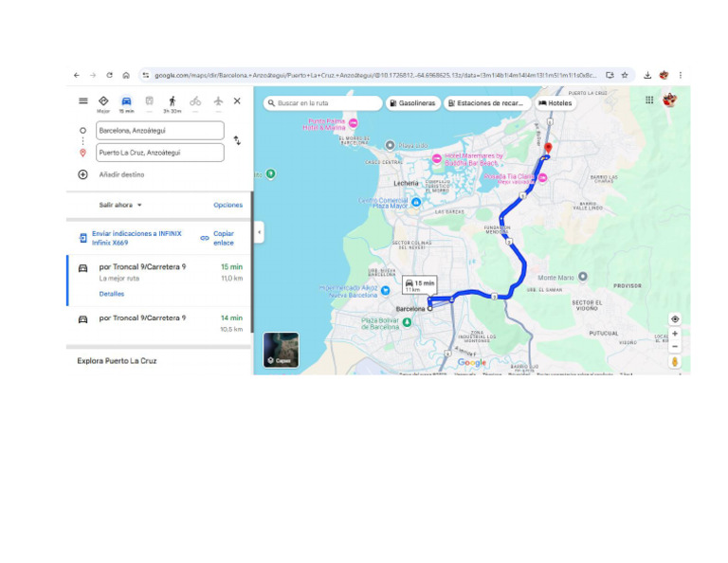Click the Buscar en la ruta search box
The image size is (728, 563).
[323, 103]
